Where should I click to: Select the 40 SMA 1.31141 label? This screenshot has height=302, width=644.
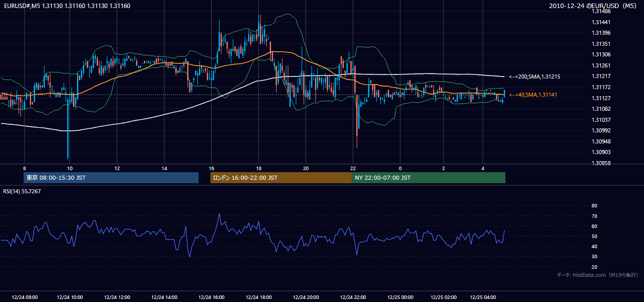533,95
